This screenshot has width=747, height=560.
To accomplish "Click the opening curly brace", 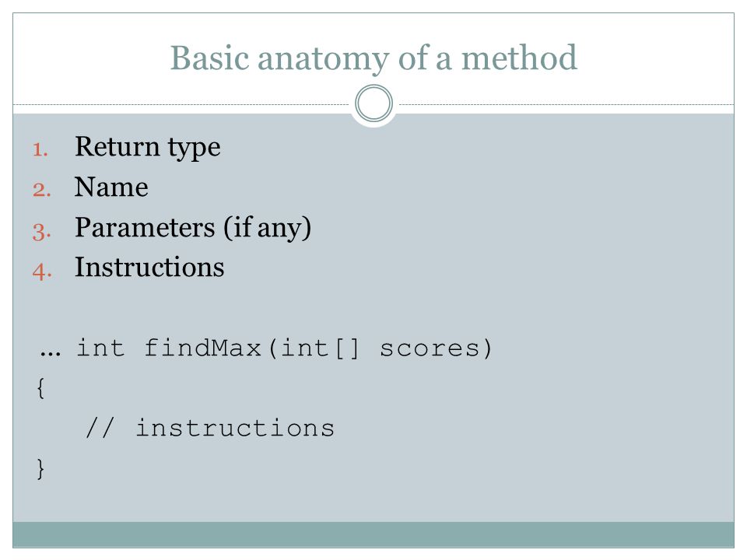I will point(41,388).
